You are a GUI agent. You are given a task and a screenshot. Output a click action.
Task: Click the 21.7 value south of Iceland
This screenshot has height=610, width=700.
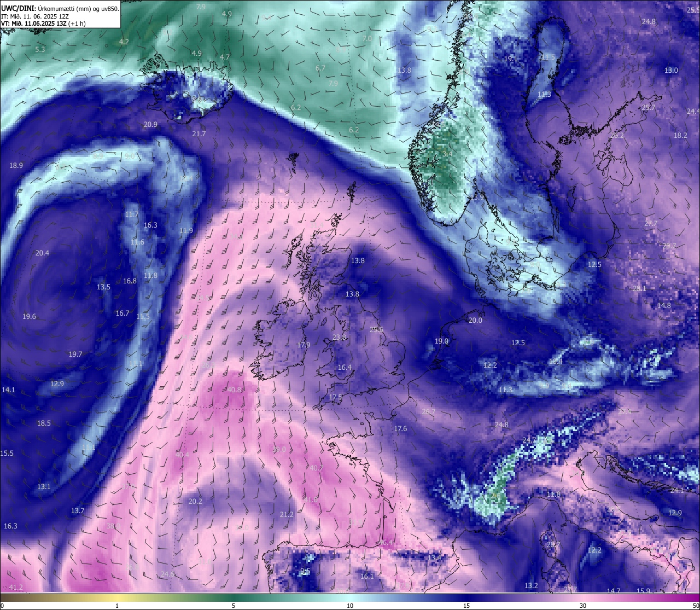[199, 133]
